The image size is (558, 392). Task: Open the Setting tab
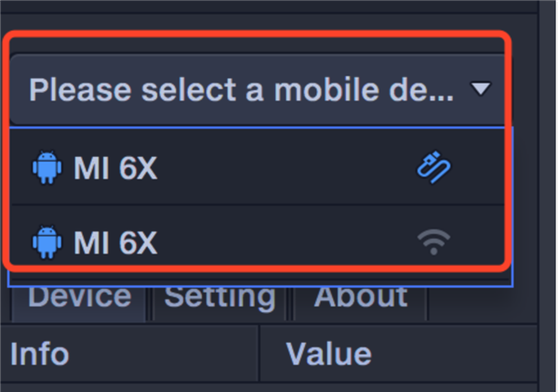pyautogui.click(x=220, y=297)
